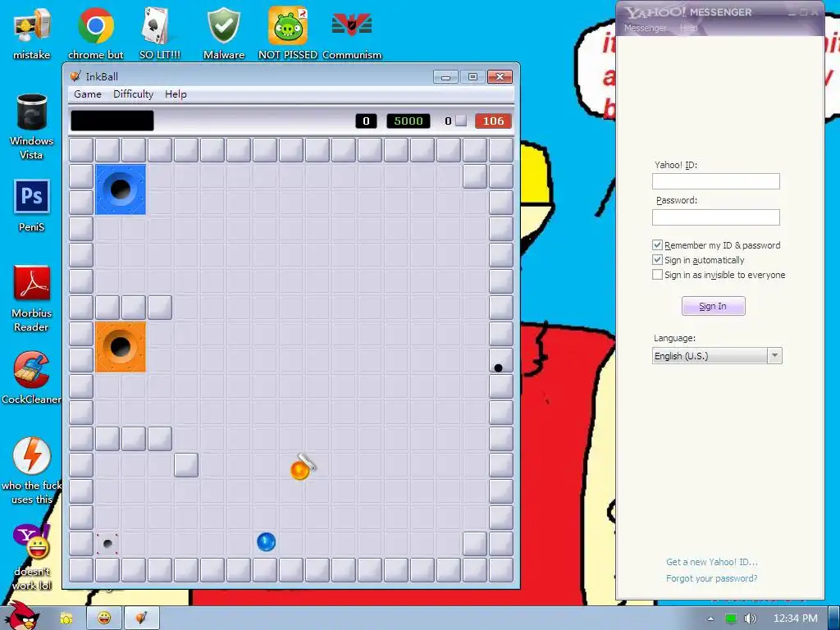
Task: Click the black ball queue box
Action: [112, 121]
